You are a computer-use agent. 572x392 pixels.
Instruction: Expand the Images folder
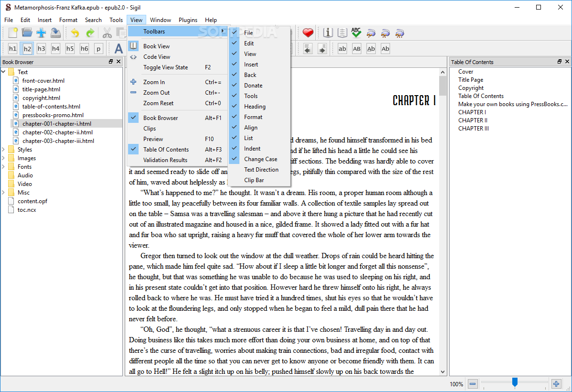click(4, 158)
